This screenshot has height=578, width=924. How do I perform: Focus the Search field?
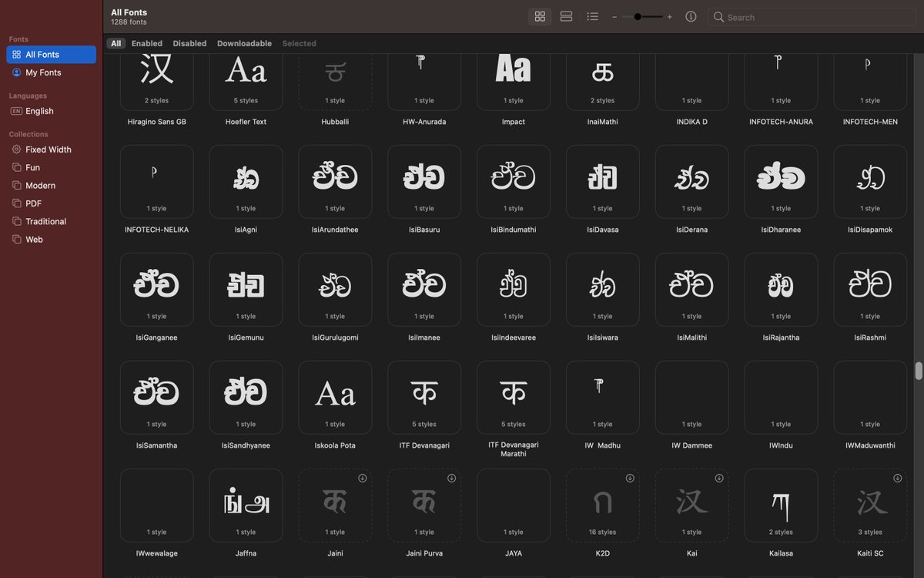pyautogui.click(x=812, y=17)
